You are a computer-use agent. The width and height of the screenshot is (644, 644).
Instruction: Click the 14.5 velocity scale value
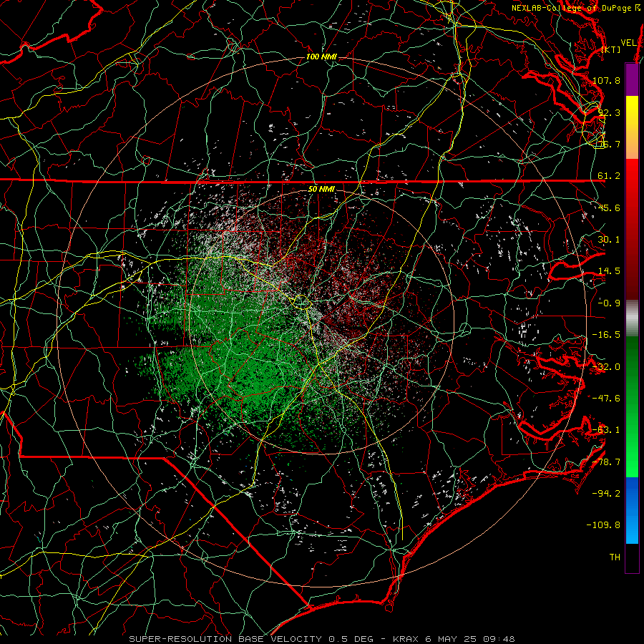tap(609, 271)
